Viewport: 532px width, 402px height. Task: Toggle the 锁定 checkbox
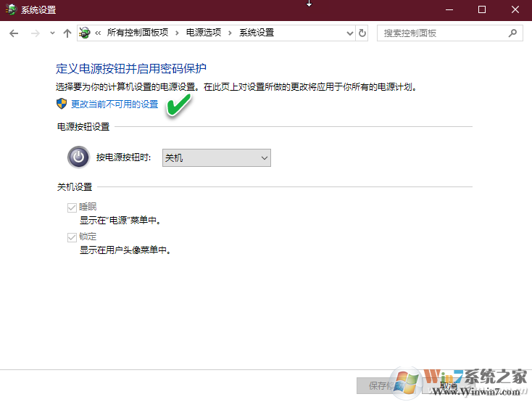pyautogui.click(x=72, y=237)
